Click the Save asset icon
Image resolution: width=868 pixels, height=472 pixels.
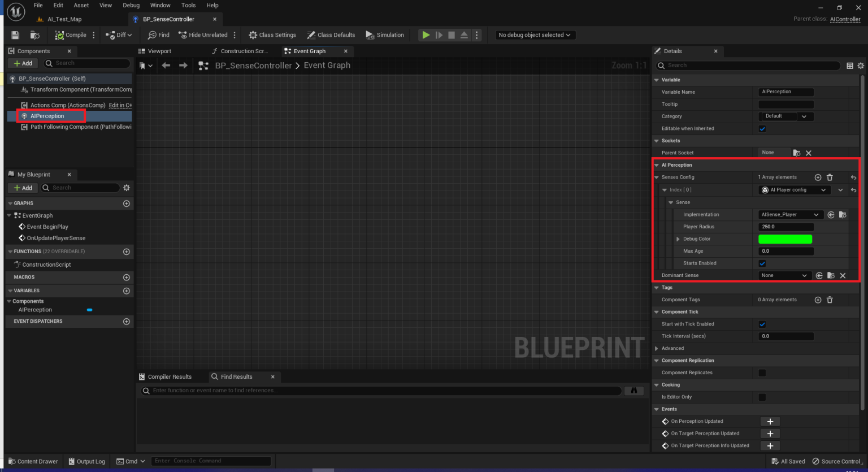click(x=14, y=34)
